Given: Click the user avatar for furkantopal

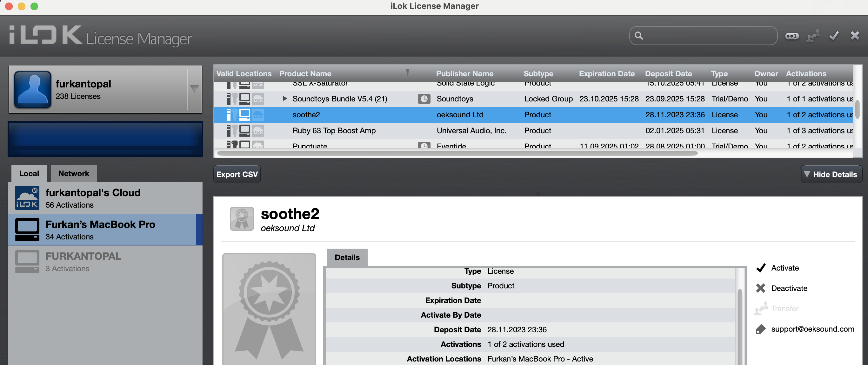Looking at the screenshot, I should (32, 89).
